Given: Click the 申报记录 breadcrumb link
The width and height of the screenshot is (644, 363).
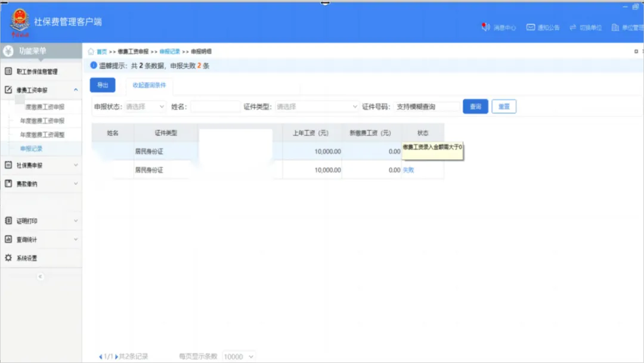Looking at the screenshot, I should coord(169,51).
